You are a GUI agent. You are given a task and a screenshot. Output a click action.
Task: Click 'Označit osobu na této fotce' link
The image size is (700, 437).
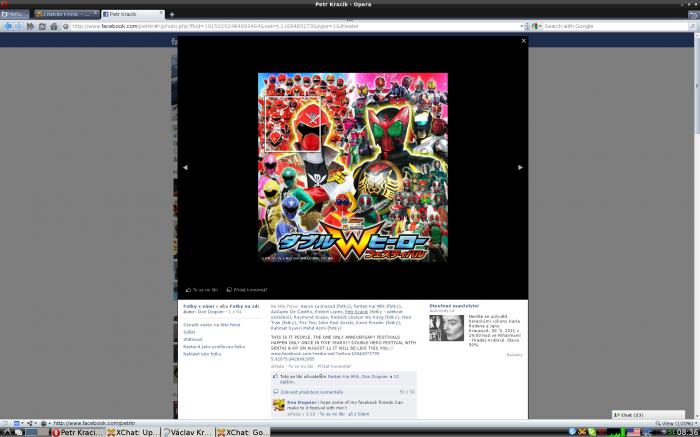click(212, 325)
